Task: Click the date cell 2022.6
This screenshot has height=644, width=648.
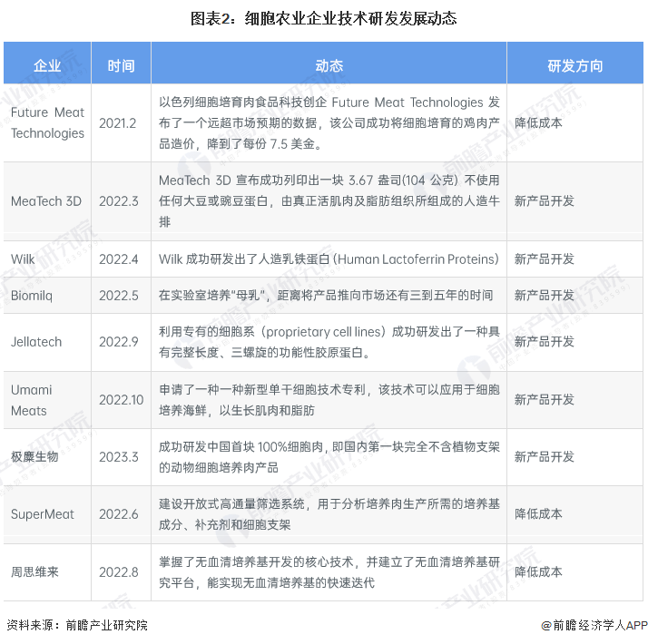Action: point(119,514)
